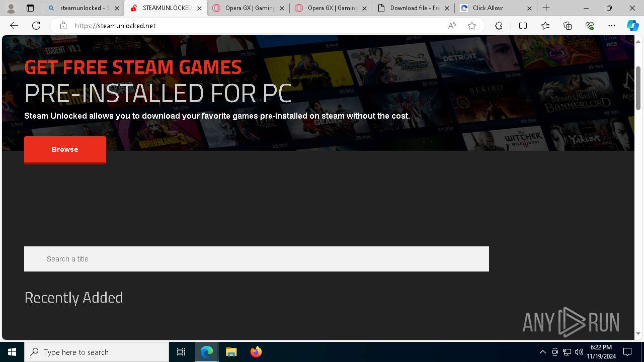Focus the Search a title field

click(x=257, y=259)
